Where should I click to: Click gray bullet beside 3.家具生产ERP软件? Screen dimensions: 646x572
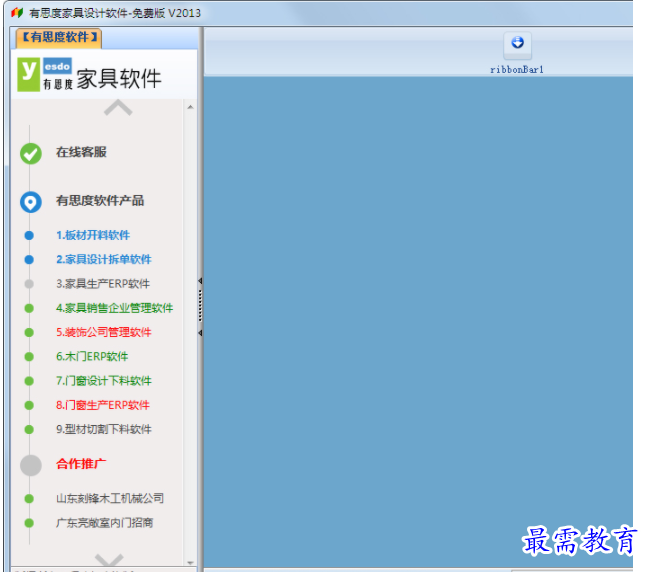(x=29, y=284)
